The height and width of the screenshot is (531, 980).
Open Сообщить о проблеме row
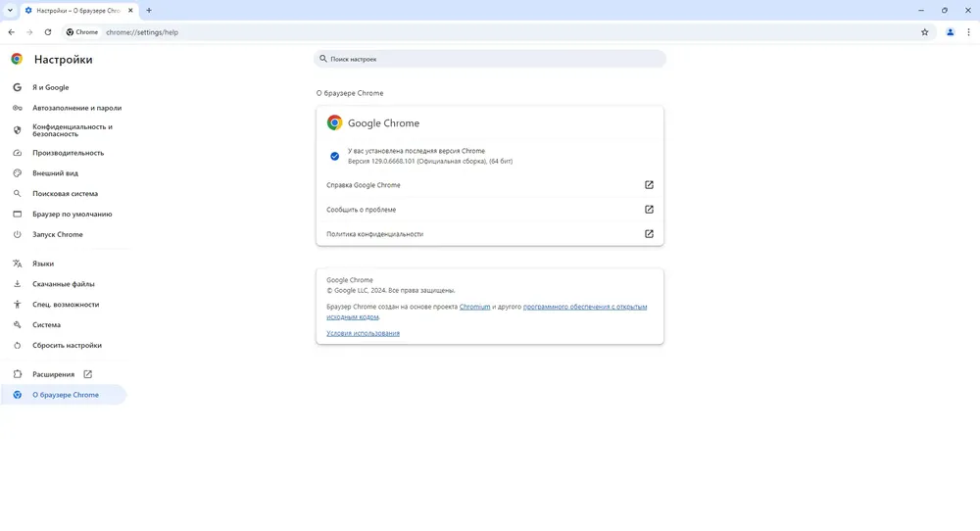(x=489, y=210)
